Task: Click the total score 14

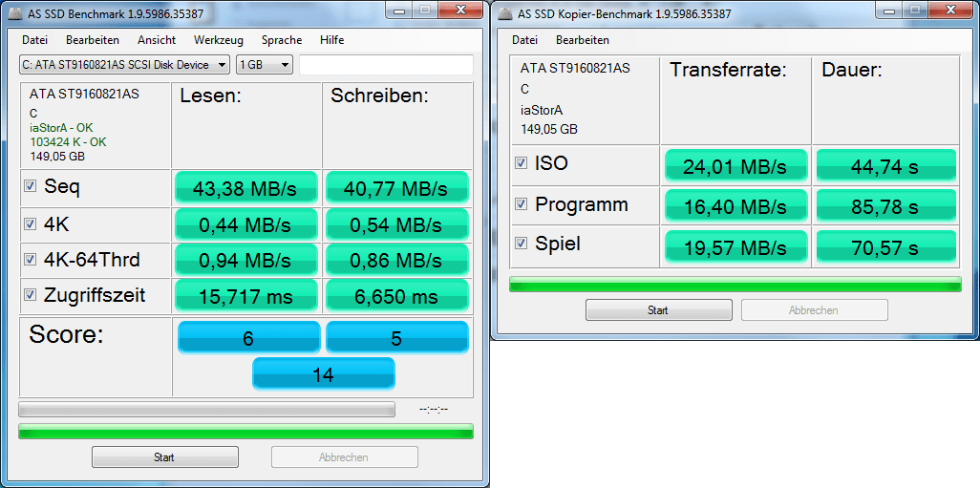Action: click(324, 374)
